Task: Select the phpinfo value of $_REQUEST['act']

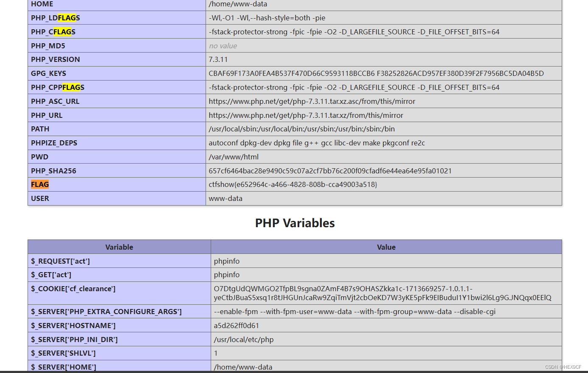Action: coord(227,261)
